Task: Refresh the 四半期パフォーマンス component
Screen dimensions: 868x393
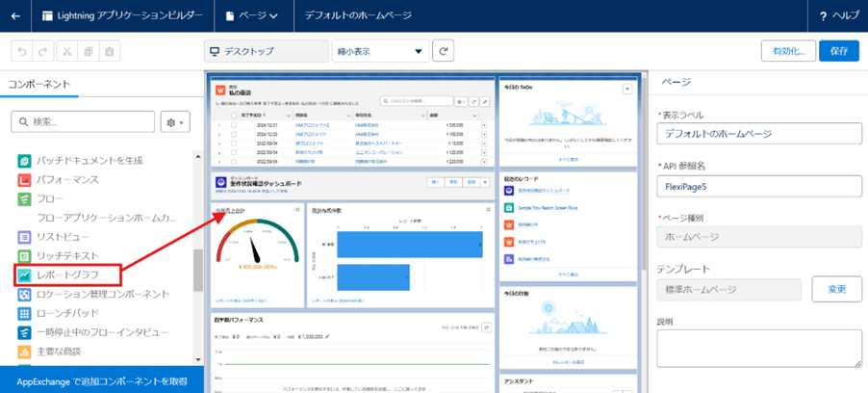Action: coord(487,327)
